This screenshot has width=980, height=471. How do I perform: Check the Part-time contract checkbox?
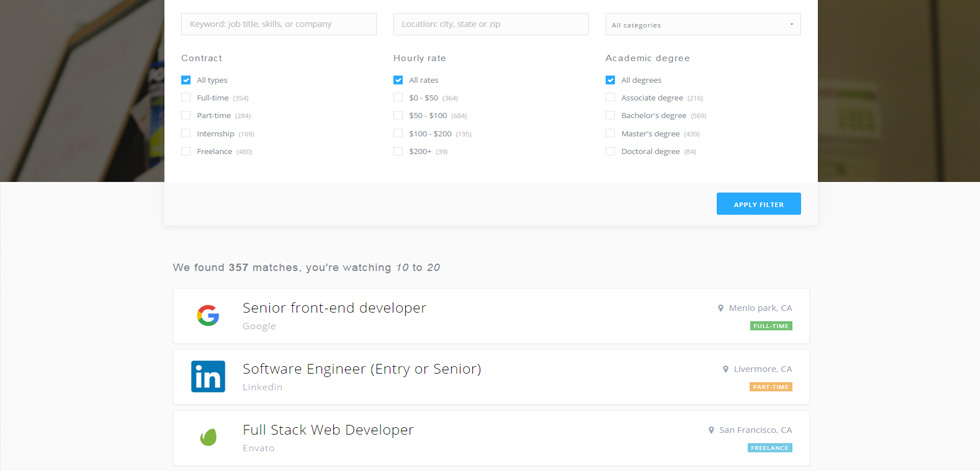tap(186, 116)
